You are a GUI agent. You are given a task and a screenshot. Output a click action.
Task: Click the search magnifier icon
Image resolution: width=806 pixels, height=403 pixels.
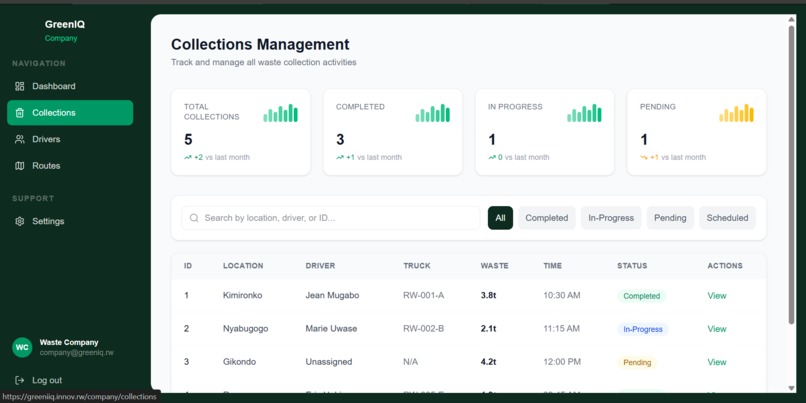click(x=194, y=218)
